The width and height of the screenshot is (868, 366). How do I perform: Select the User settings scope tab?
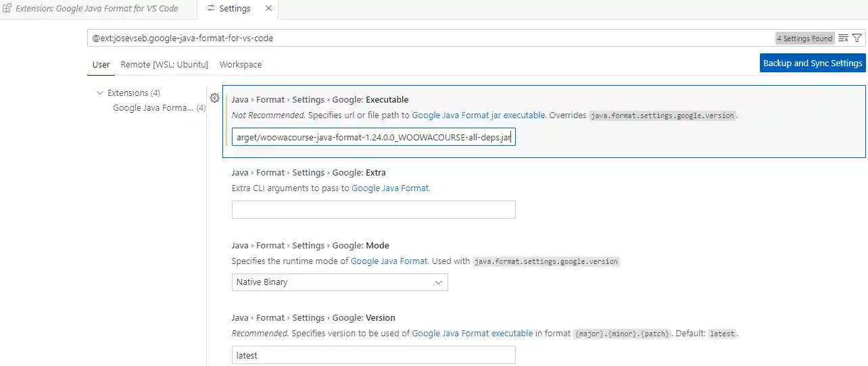(101, 65)
